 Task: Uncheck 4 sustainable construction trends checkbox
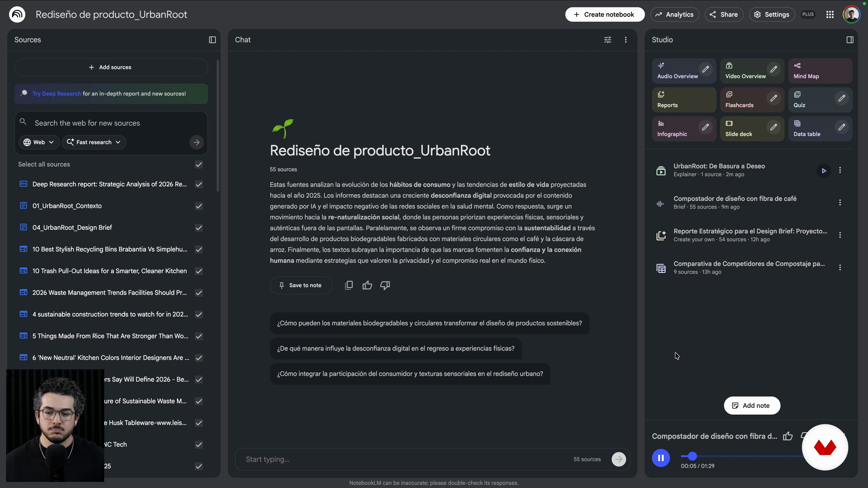pyautogui.click(x=199, y=314)
